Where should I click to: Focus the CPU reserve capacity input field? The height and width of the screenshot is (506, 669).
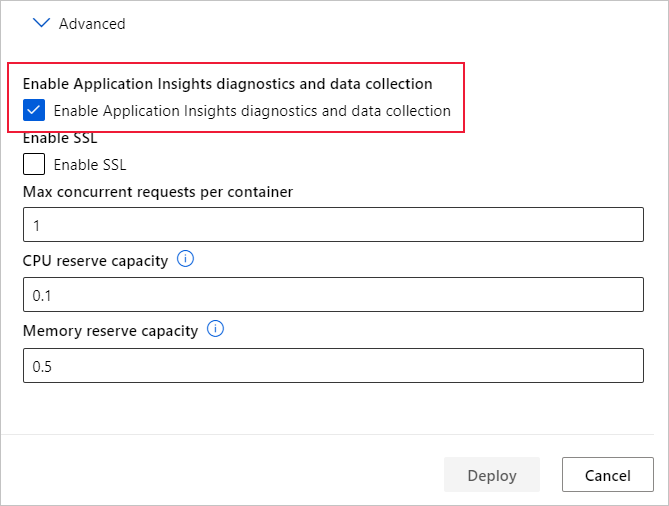[333, 295]
